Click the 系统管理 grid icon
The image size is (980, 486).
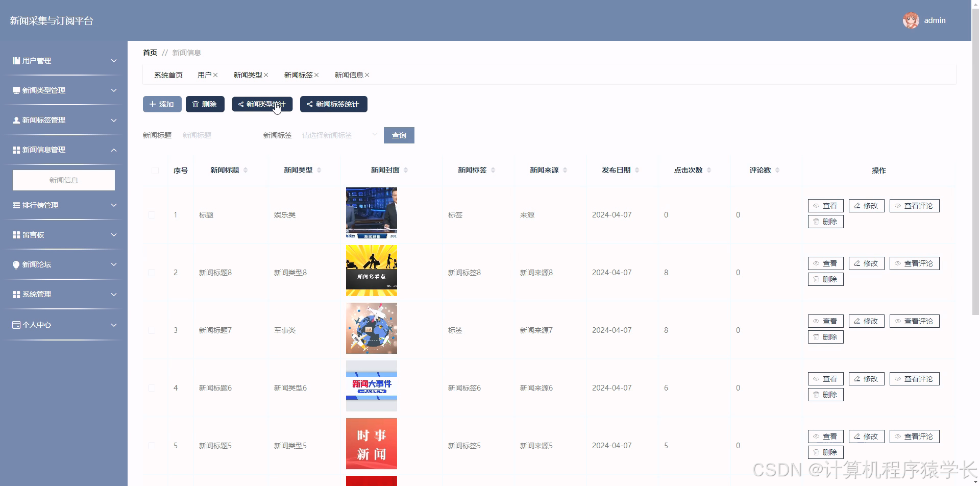[16, 295]
